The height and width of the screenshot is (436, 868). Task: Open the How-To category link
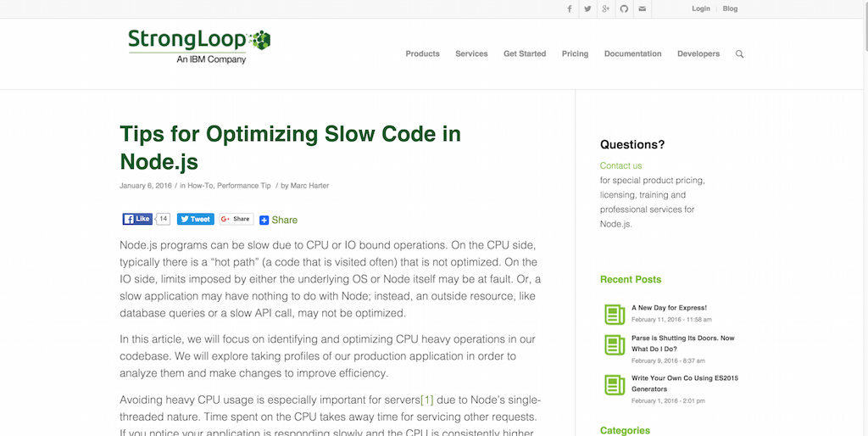pos(200,186)
